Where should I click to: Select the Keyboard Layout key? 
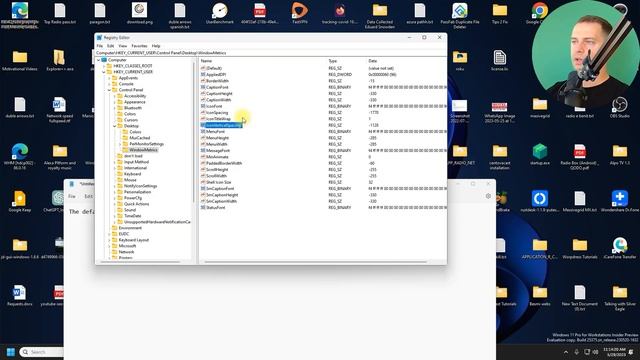click(x=133, y=240)
